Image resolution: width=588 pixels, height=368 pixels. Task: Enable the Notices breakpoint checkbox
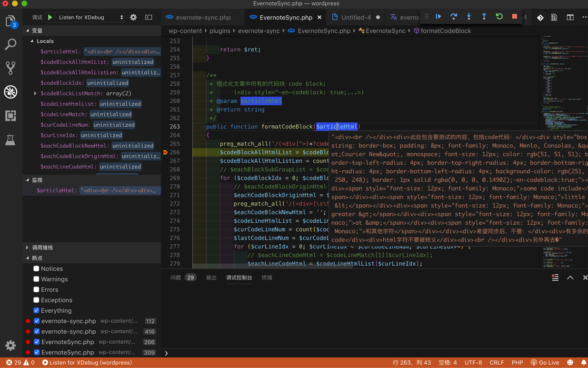click(x=36, y=269)
